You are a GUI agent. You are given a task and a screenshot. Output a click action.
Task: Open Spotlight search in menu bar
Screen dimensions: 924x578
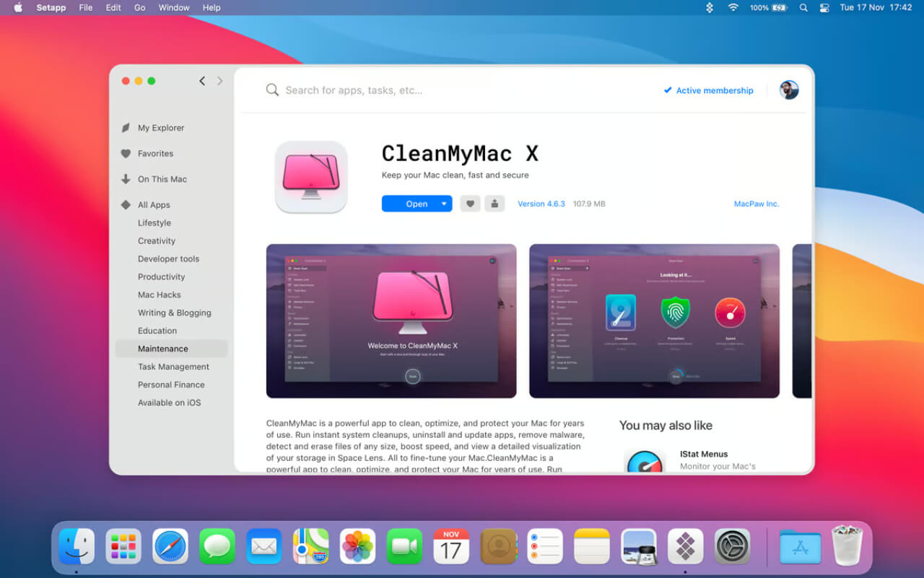pyautogui.click(x=803, y=8)
